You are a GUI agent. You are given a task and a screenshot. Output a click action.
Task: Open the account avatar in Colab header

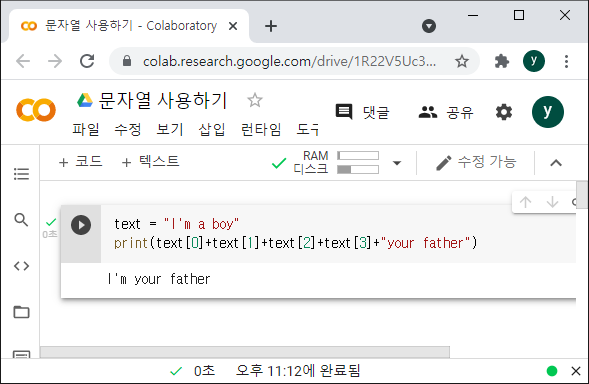tap(547, 112)
